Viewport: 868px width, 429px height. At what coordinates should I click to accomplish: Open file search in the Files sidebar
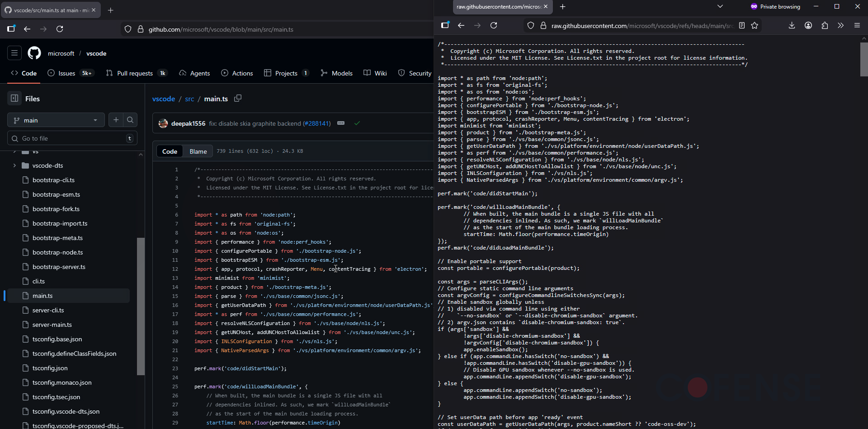(130, 120)
